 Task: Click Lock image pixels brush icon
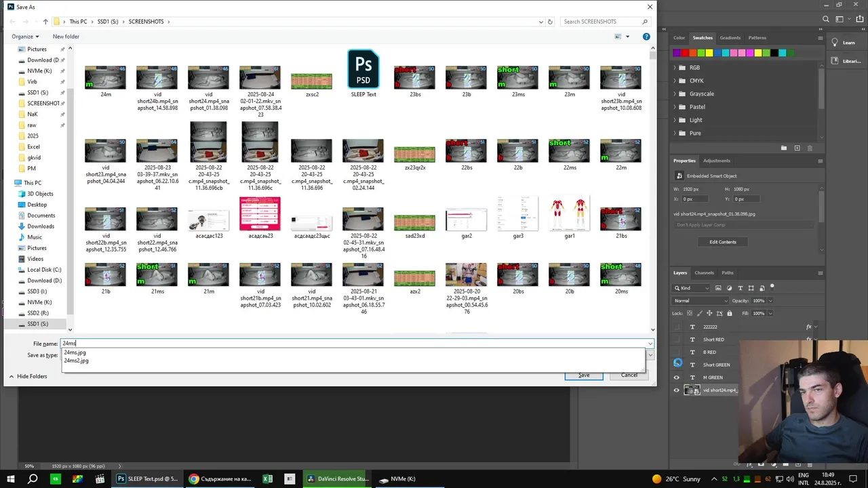700,313
